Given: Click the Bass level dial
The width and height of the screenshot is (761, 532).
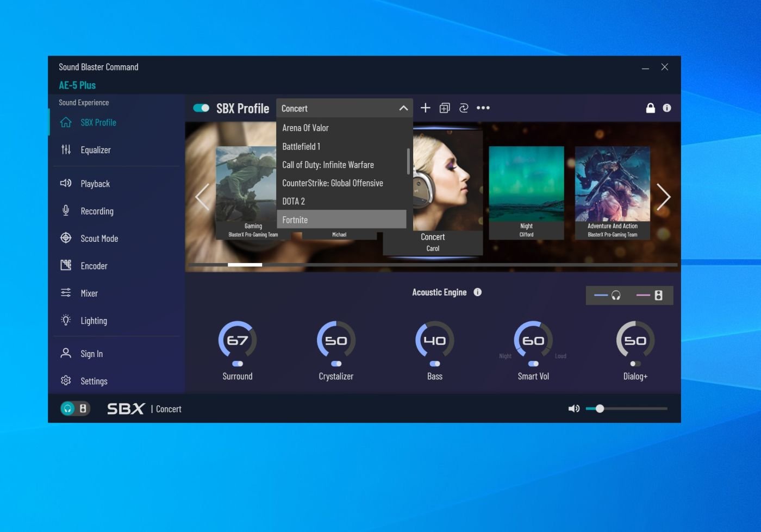Looking at the screenshot, I should click(x=435, y=340).
